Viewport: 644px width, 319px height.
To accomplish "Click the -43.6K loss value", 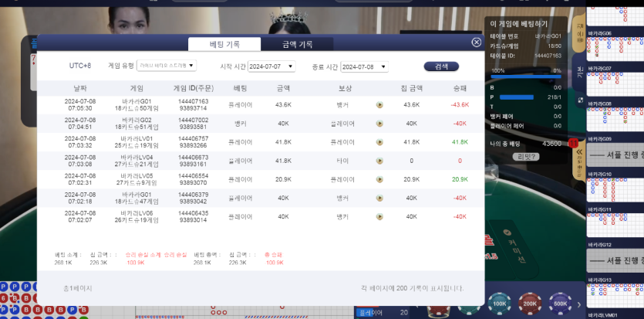I will coord(460,105).
